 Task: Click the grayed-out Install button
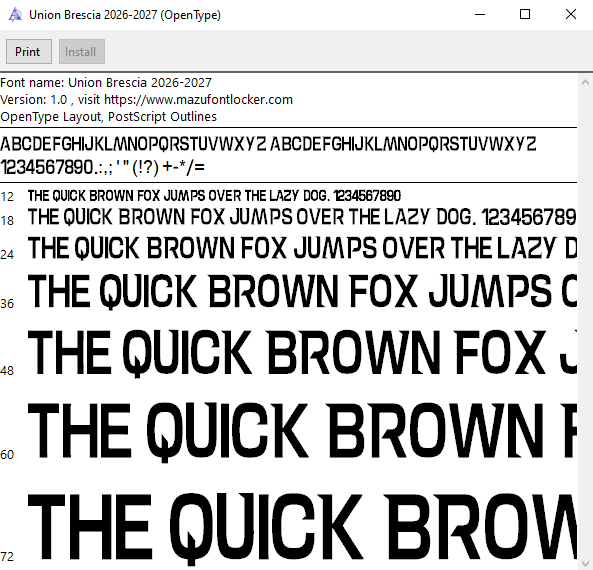point(82,51)
